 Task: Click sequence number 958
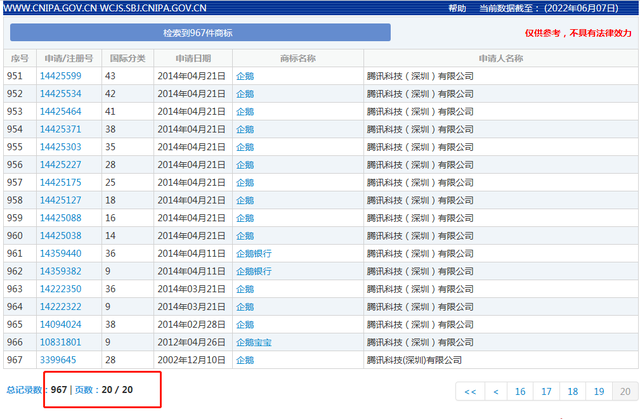click(15, 200)
